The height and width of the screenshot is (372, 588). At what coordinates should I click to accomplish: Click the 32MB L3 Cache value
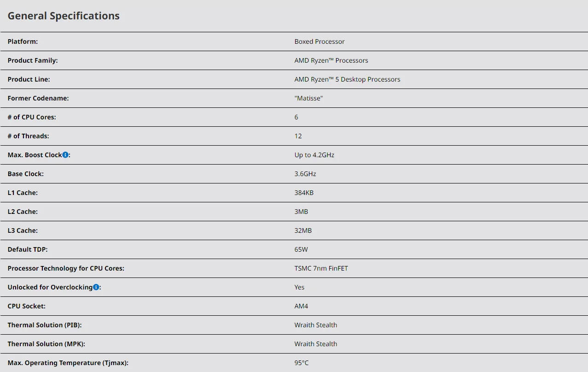point(303,230)
